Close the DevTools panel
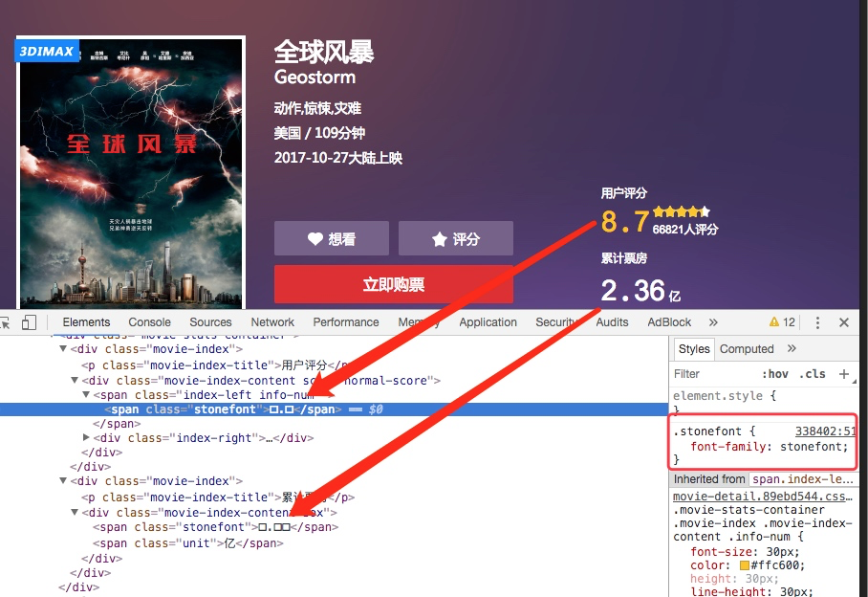This screenshot has height=597, width=868. click(844, 322)
